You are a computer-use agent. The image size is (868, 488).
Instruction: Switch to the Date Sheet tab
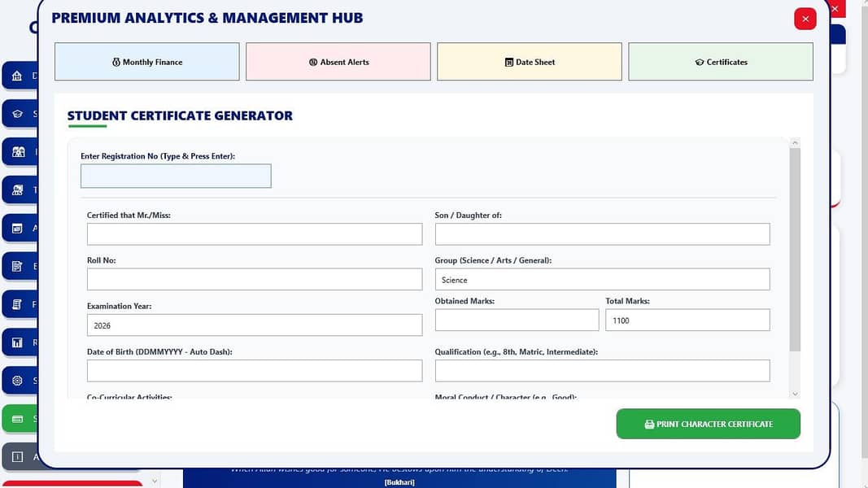coord(530,62)
